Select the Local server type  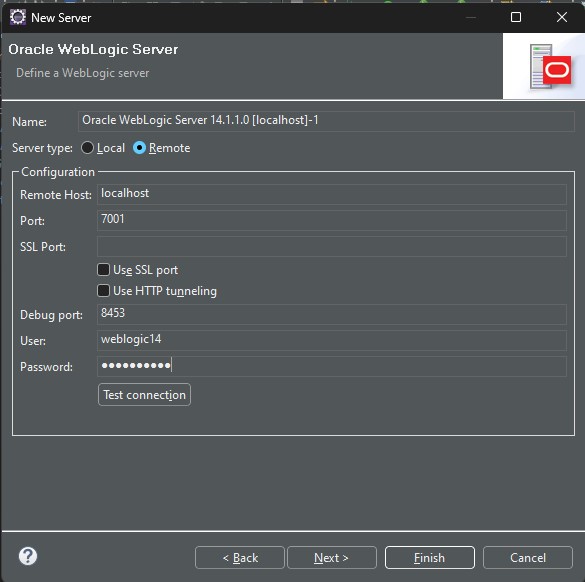(x=87, y=148)
